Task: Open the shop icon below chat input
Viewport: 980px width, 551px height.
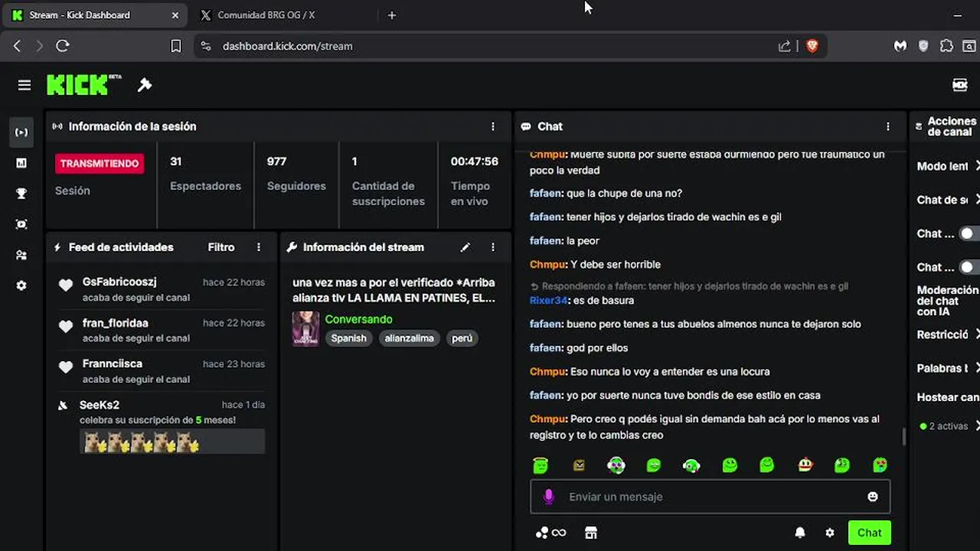Action: point(590,533)
